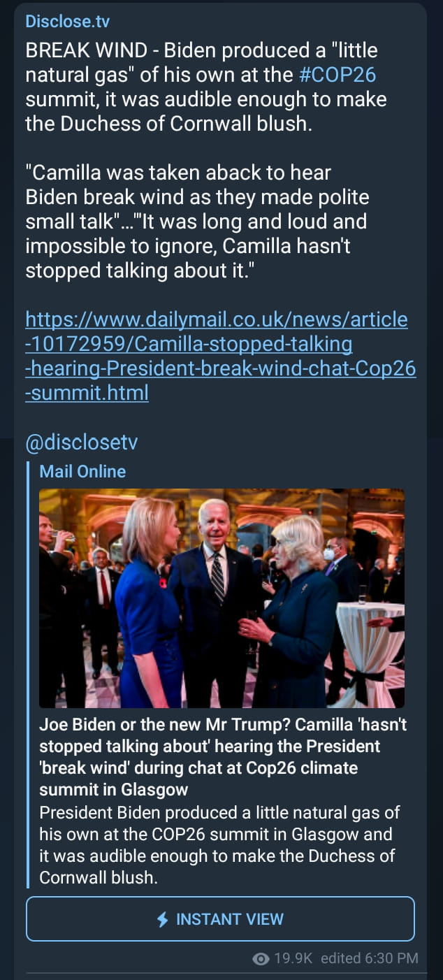Click the 19.9K view count
This screenshot has width=443, height=980.
click(293, 958)
